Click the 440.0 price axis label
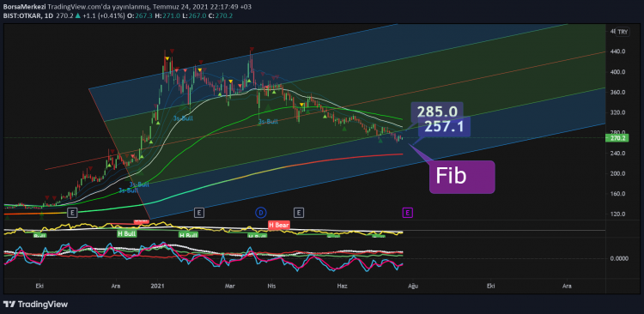The width and height of the screenshot is (644, 314). (617, 51)
